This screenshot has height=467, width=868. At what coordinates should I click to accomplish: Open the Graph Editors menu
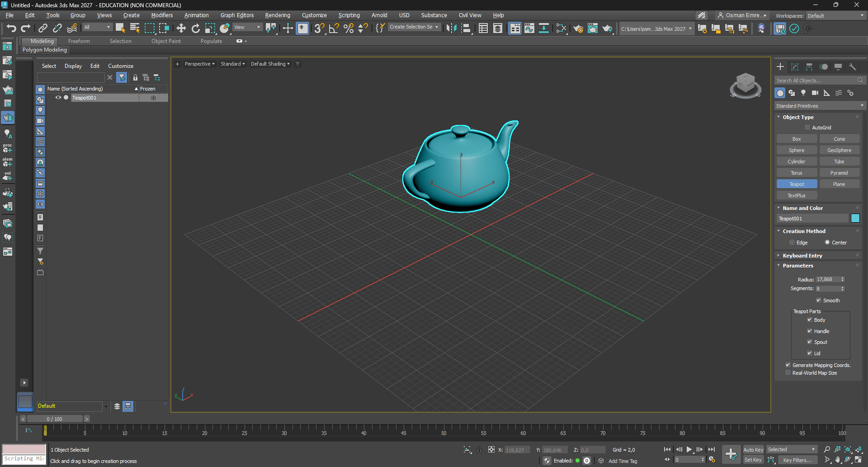pos(237,15)
